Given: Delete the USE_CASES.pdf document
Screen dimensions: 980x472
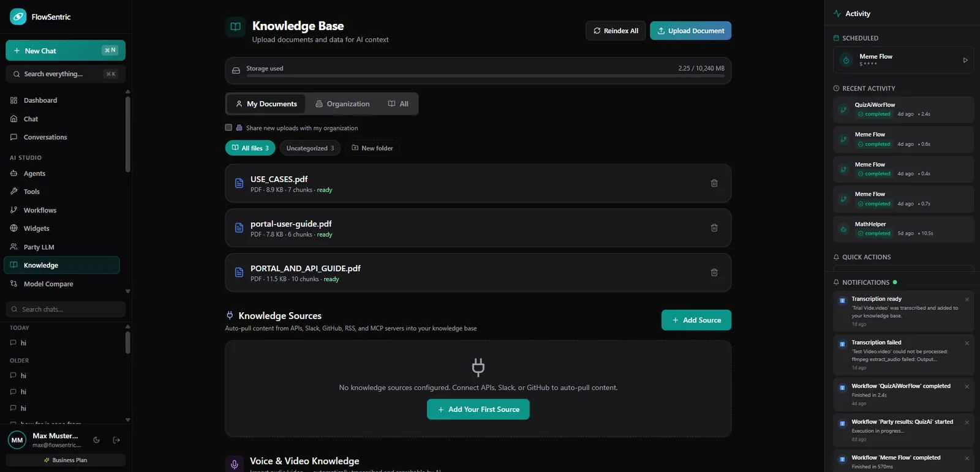Looking at the screenshot, I should click(714, 183).
